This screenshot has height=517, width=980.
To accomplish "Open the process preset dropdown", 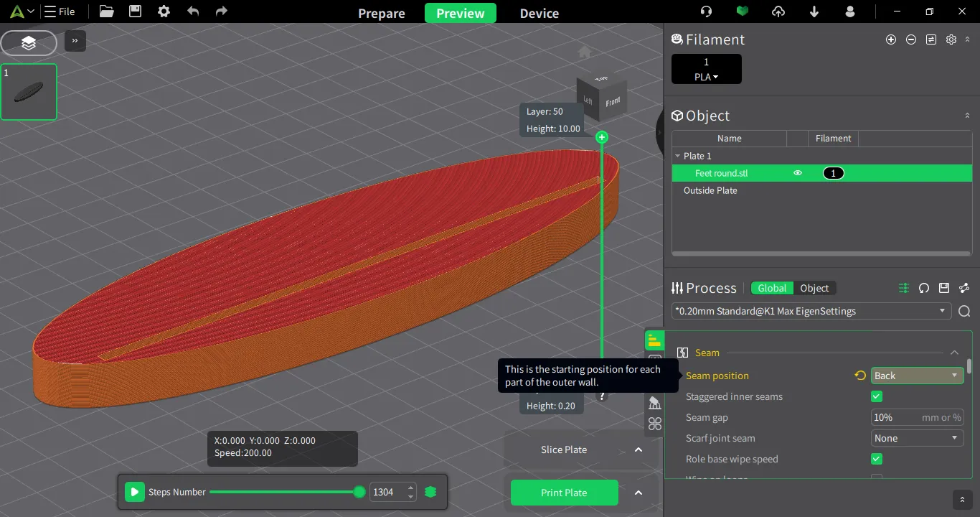I will pos(811,311).
